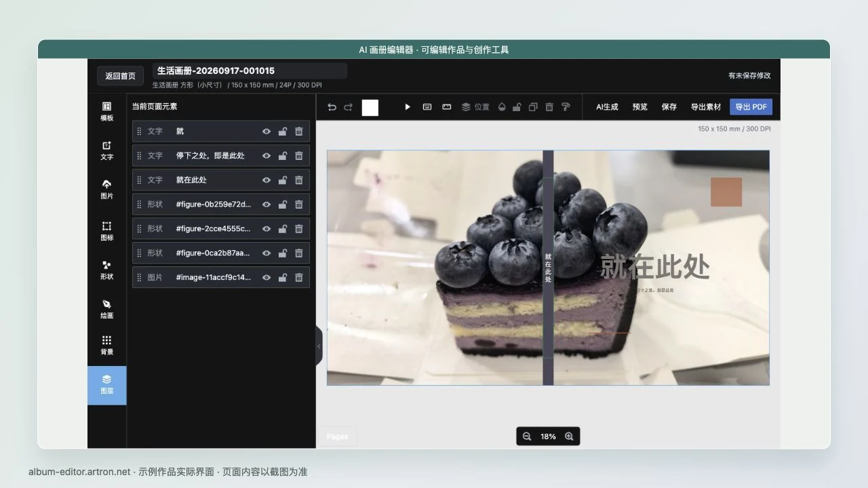
Task: Select layer row 停下之处，即是此处
Action: coord(221,155)
